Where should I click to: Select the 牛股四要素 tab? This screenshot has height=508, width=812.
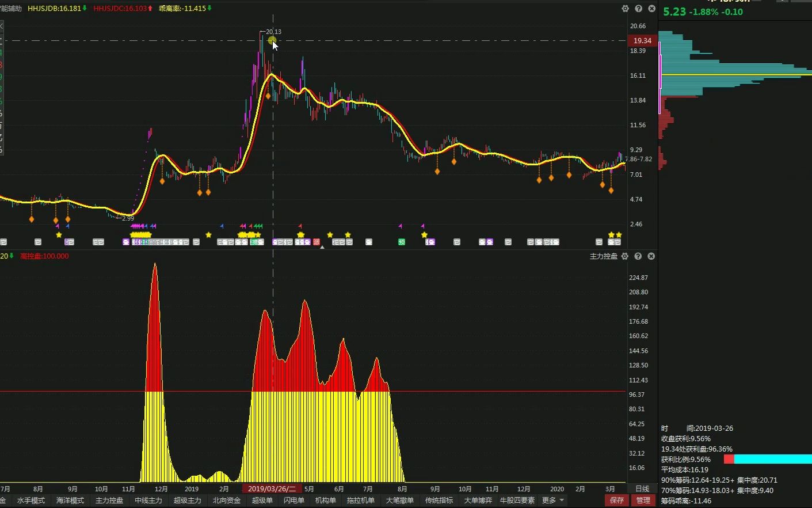point(517,501)
